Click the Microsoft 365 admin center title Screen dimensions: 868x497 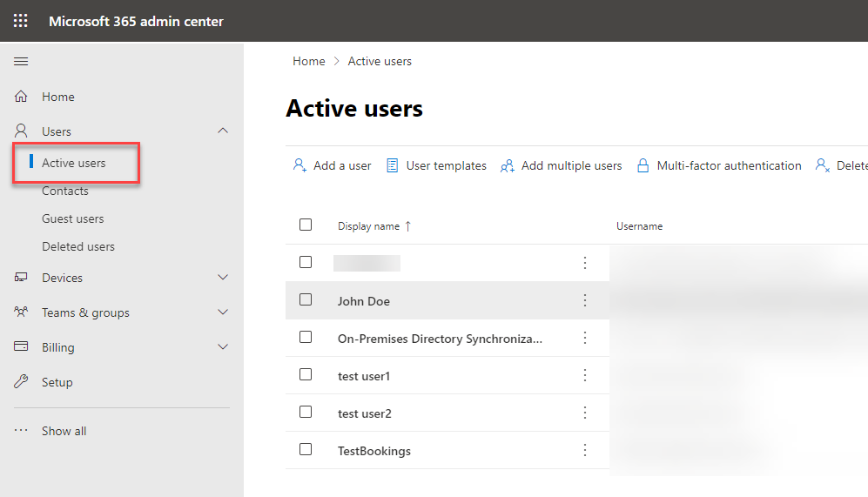pyautogui.click(x=136, y=21)
